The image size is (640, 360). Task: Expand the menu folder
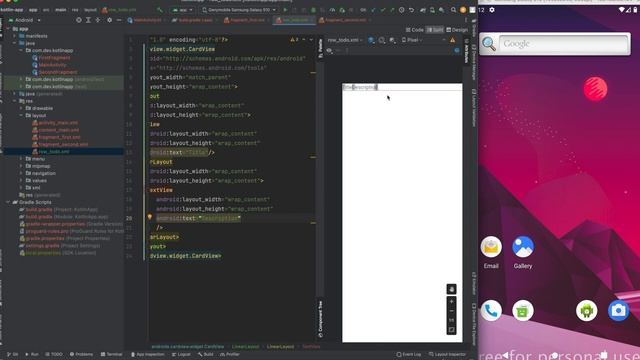[x=21, y=159]
